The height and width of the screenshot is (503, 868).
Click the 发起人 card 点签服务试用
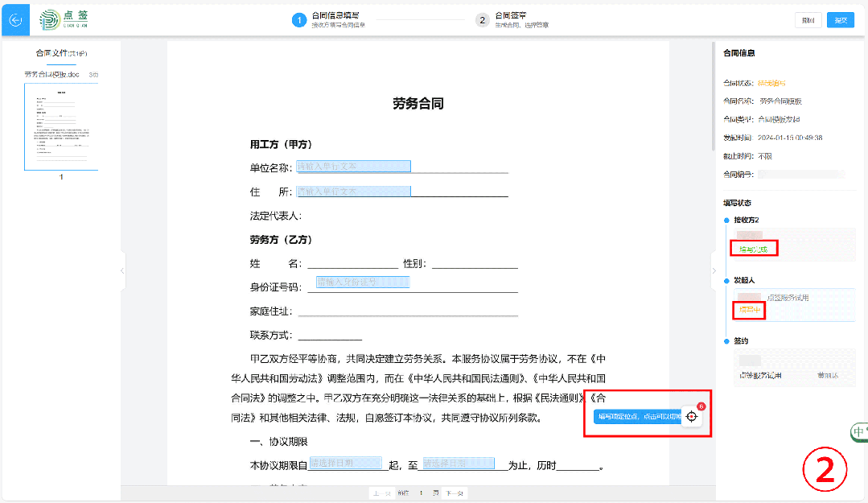[x=794, y=305]
